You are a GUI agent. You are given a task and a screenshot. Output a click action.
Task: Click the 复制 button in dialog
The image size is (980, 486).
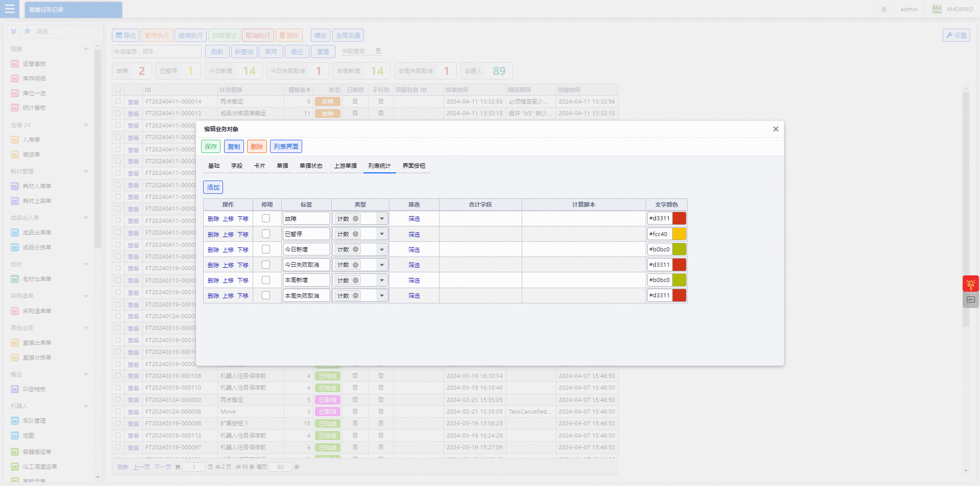(234, 146)
